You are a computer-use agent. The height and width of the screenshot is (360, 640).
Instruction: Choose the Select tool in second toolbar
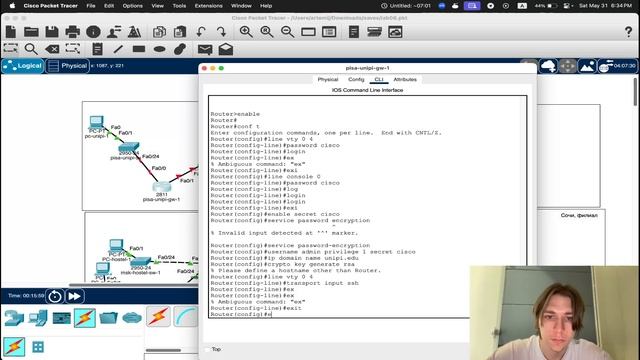[x=11, y=49]
